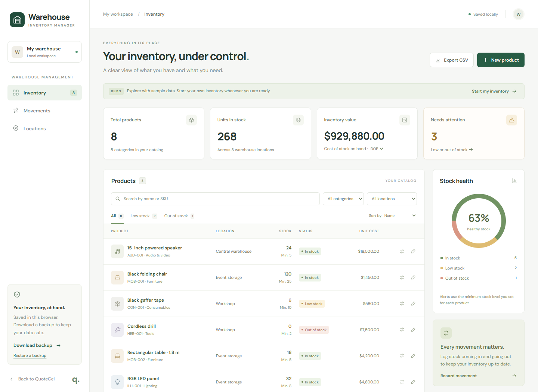Click the Black folding chair icon
This screenshot has width=538, height=392.
coord(117,277)
